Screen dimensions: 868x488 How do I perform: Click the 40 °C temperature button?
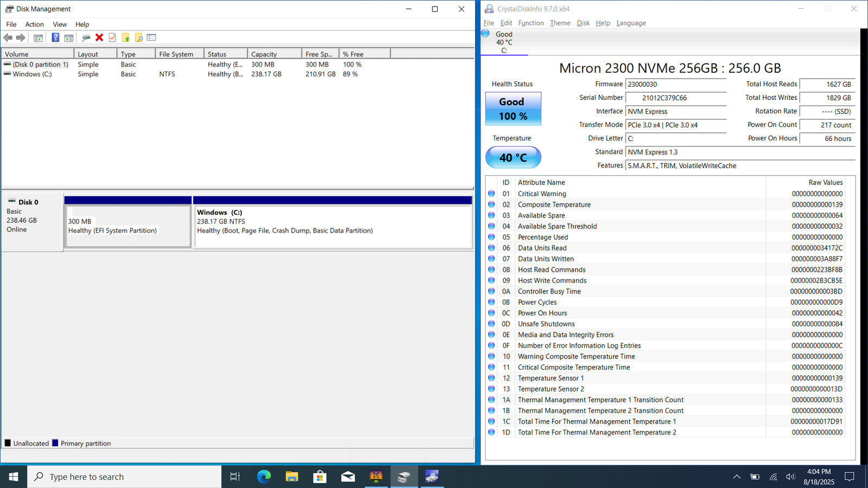click(x=513, y=157)
